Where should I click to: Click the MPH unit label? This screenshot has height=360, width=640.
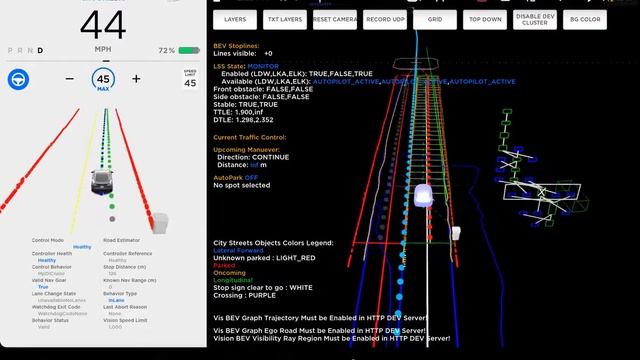coord(103,49)
